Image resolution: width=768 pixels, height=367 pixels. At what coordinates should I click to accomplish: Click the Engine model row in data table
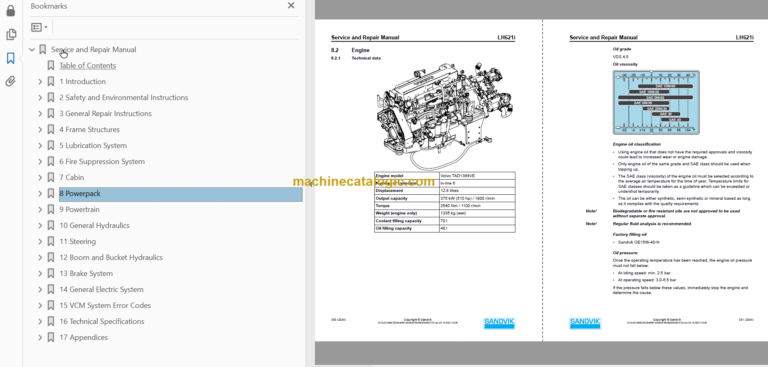[444, 175]
